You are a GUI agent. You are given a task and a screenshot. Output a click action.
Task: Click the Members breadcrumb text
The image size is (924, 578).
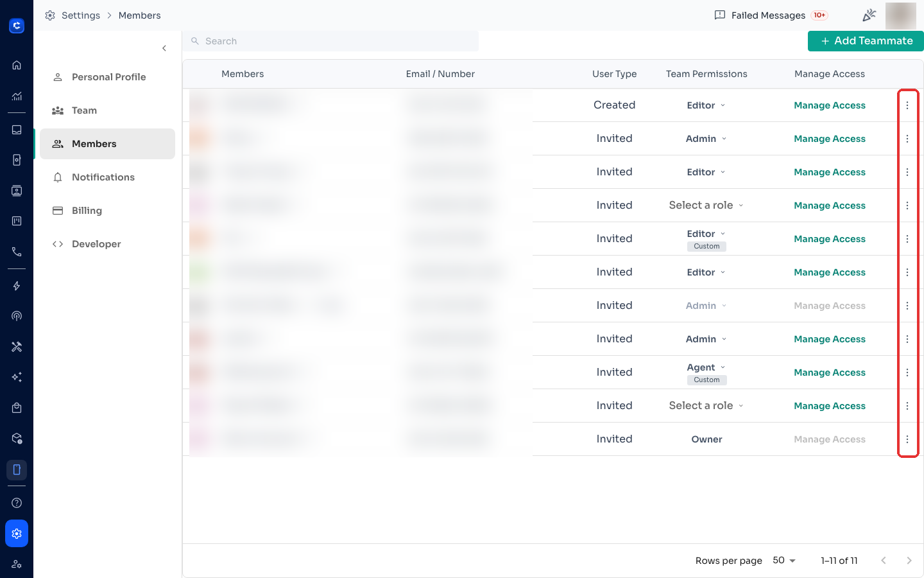[139, 15]
